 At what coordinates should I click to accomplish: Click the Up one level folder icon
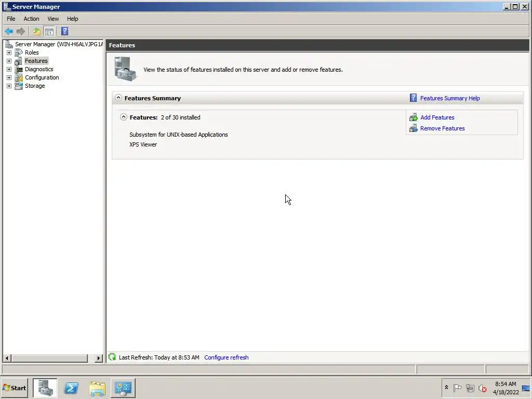(x=37, y=32)
